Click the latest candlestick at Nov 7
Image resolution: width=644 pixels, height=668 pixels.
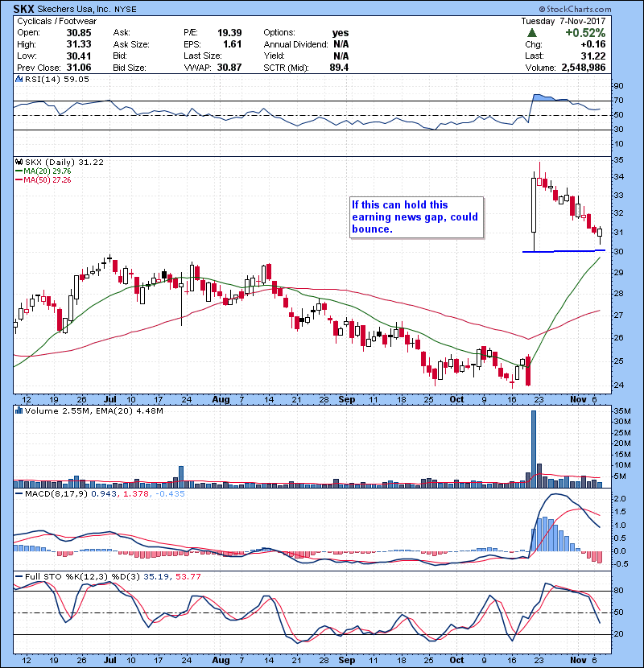[600, 233]
